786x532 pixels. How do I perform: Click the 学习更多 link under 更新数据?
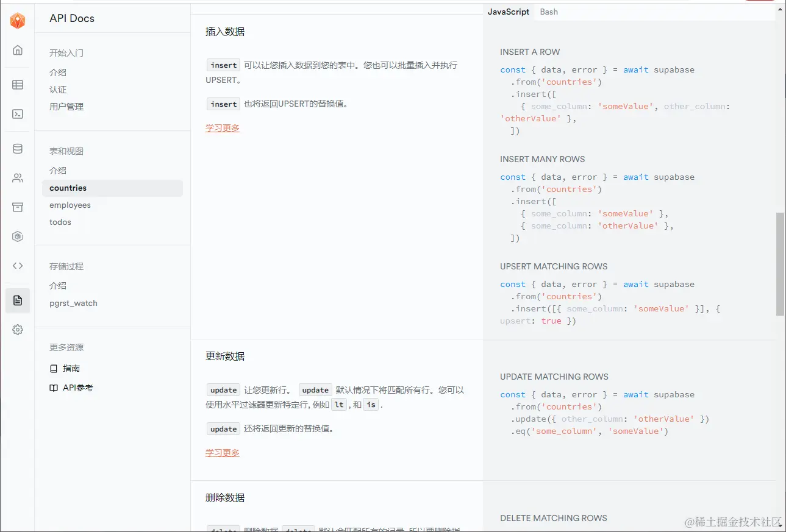pyautogui.click(x=223, y=453)
